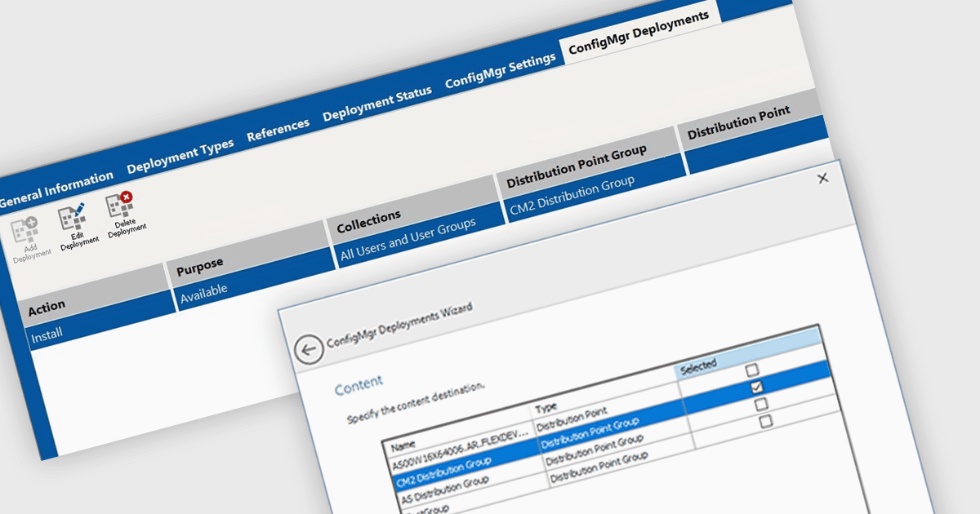Go back using the wizard's arrow button

coord(309,349)
